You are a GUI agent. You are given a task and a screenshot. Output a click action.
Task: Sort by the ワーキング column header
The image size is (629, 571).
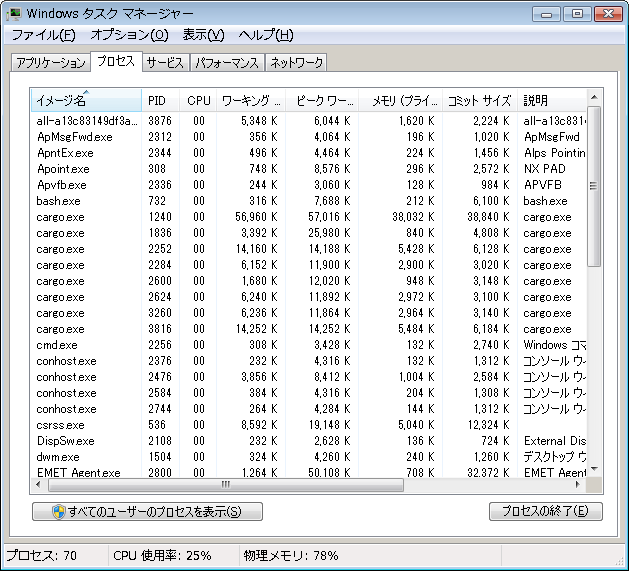click(251, 100)
